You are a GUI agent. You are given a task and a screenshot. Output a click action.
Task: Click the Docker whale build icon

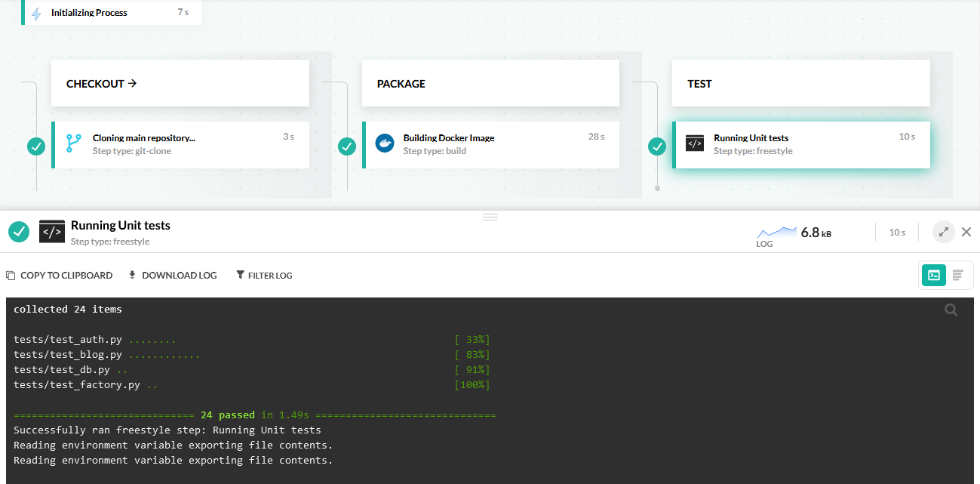coord(385,143)
